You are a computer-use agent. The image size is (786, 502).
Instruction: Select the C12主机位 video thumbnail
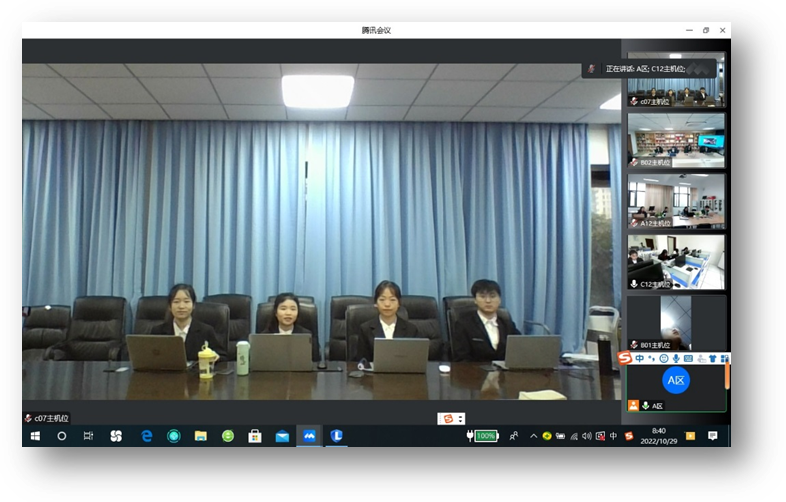(x=676, y=263)
